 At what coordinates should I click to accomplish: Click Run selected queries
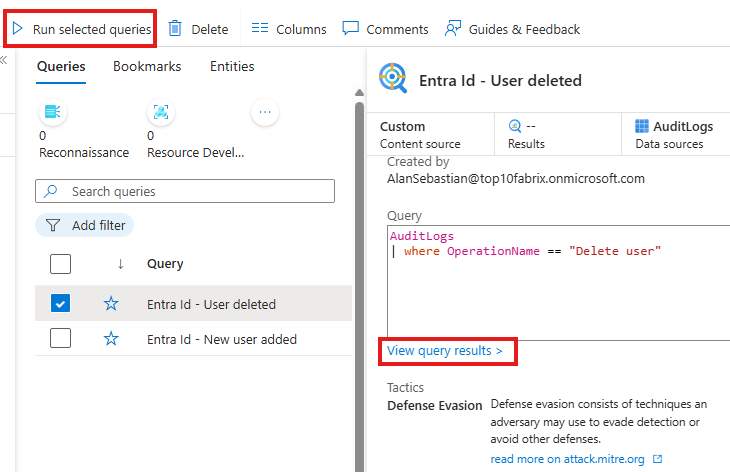coord(81,29)
